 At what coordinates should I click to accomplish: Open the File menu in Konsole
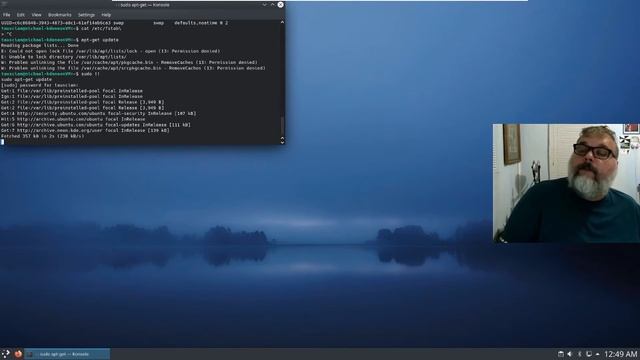pos(7,15)
